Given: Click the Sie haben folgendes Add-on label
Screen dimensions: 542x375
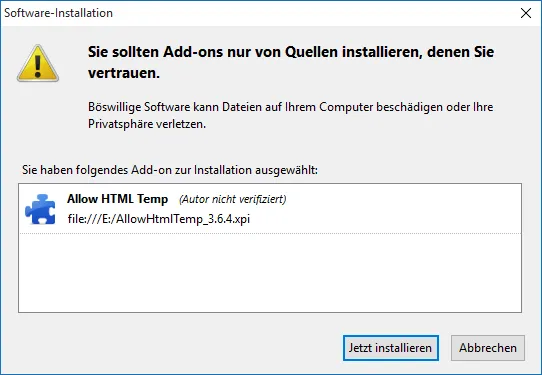Looking at the screenshot, I should point(170,170).
